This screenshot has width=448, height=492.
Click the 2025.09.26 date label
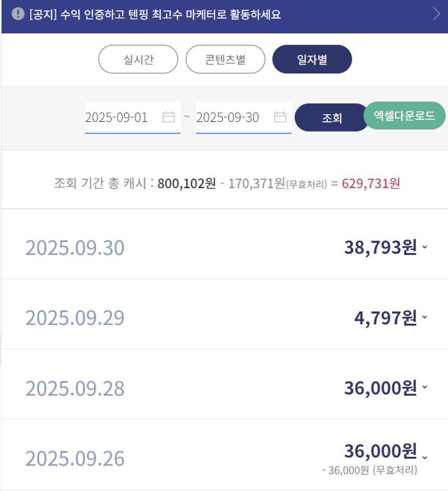tap(75, 458)
